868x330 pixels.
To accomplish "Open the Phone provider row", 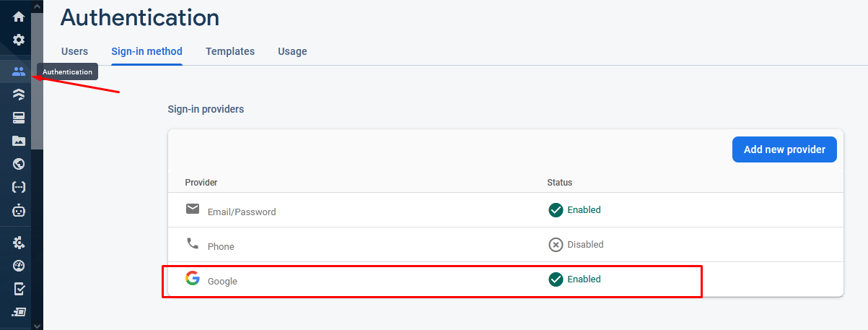I will pyautogui.click(x=221, y=246).
